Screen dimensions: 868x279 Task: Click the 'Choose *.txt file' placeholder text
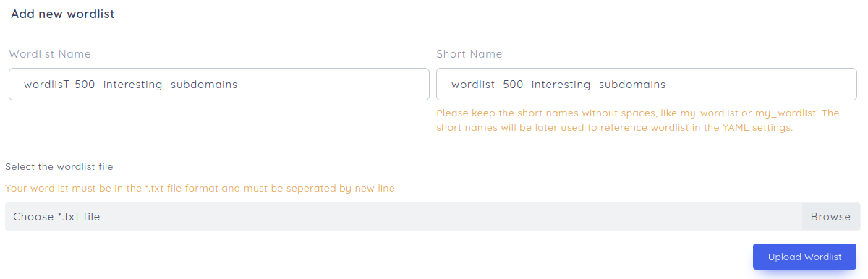coord(56,216)
